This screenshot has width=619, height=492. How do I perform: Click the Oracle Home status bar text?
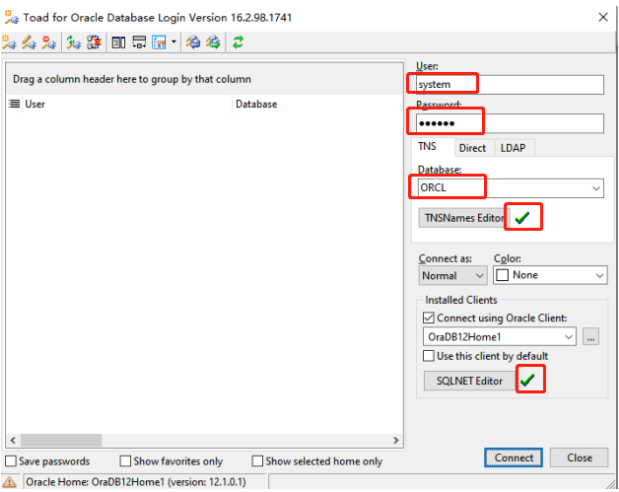coord(136,482)
